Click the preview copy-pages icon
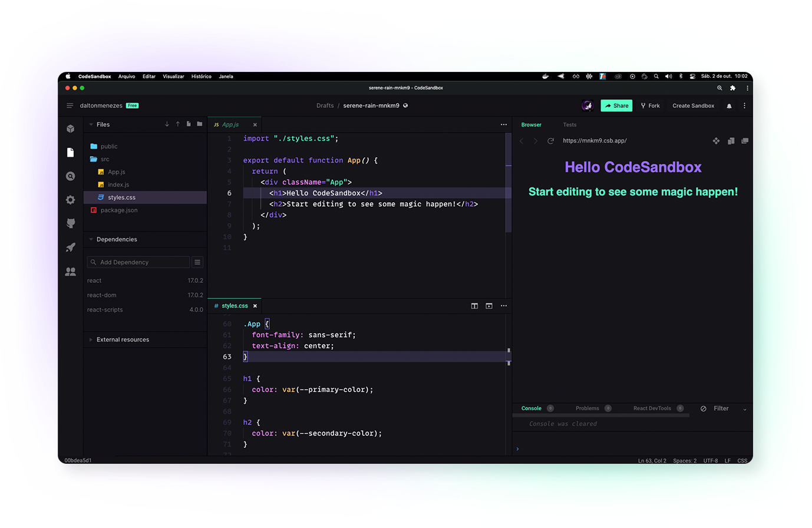 click(731, 141)
